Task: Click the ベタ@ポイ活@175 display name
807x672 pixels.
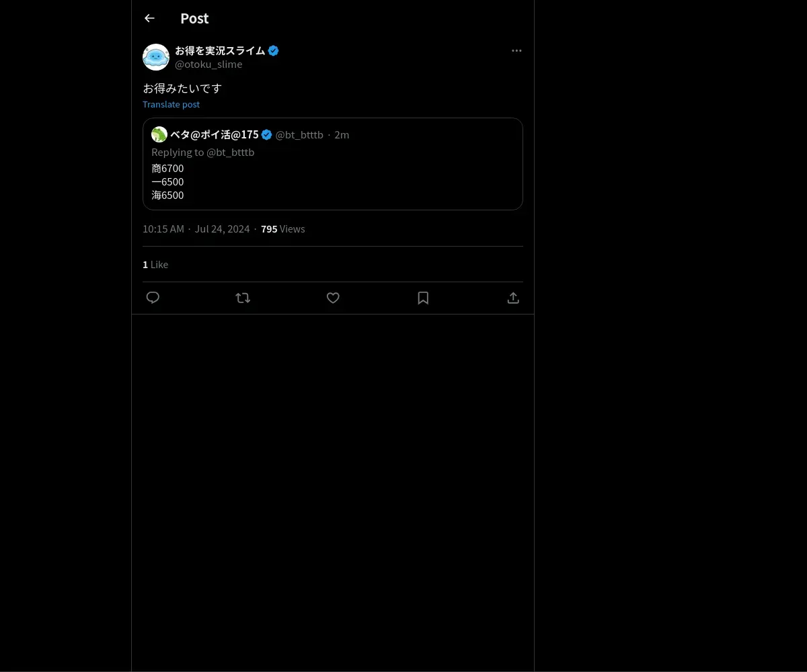Action: (x=215, y=134)
